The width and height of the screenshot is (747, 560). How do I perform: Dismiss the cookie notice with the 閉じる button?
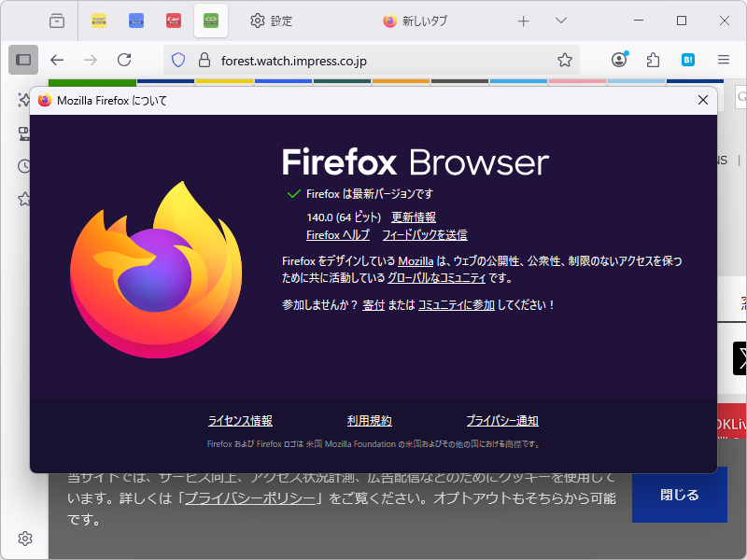[x=679, y=496]
